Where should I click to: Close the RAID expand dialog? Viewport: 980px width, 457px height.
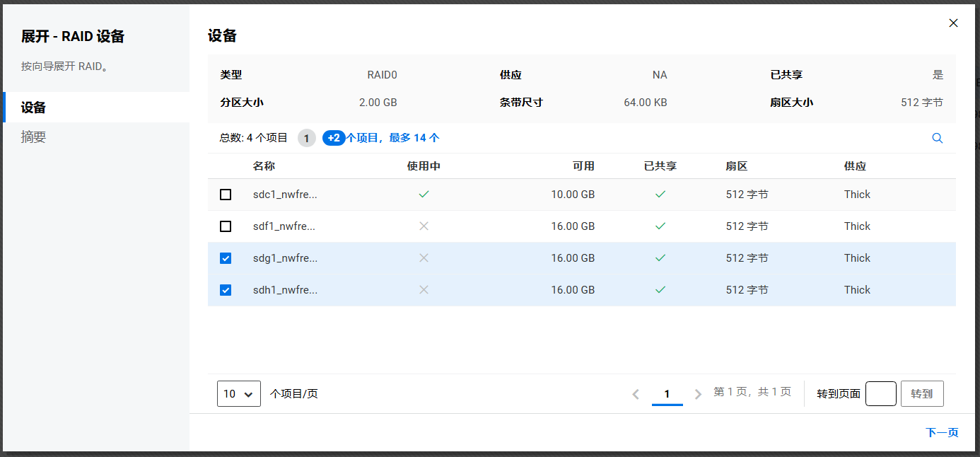(x=953, y=23)
